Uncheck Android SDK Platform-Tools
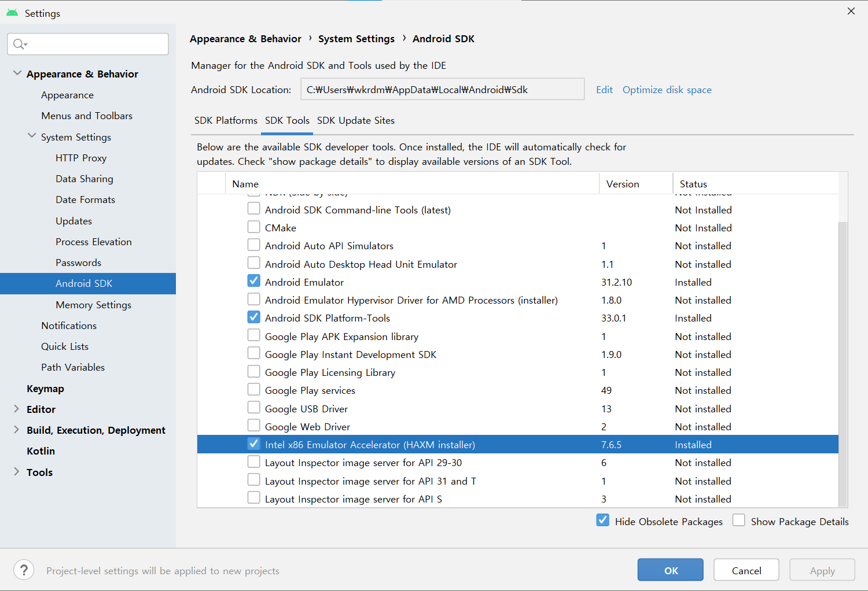The height and width of the screenshot is (591, 868). pos(253,317)
